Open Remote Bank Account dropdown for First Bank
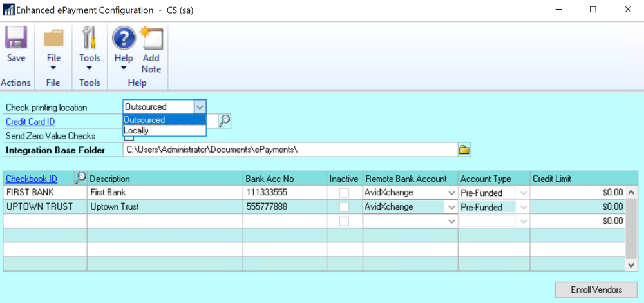The width and height of the screenshot is (644, 303). 451,192
